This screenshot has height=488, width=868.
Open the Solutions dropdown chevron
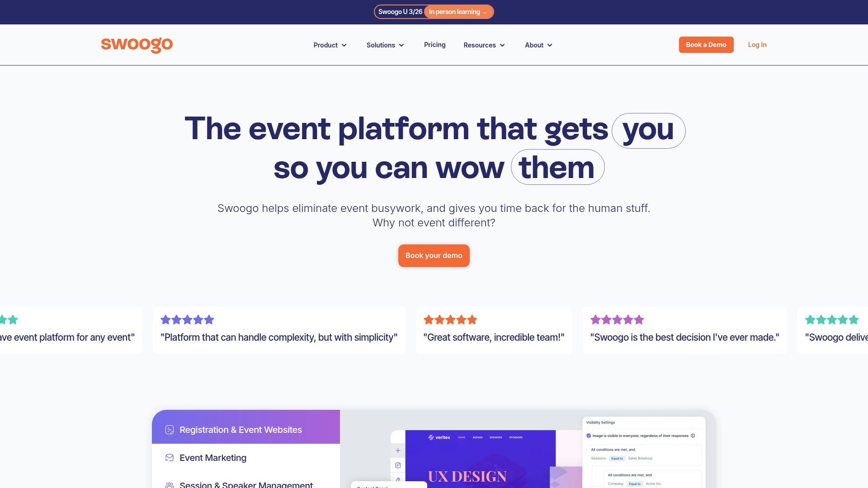[x=401, y=45]
